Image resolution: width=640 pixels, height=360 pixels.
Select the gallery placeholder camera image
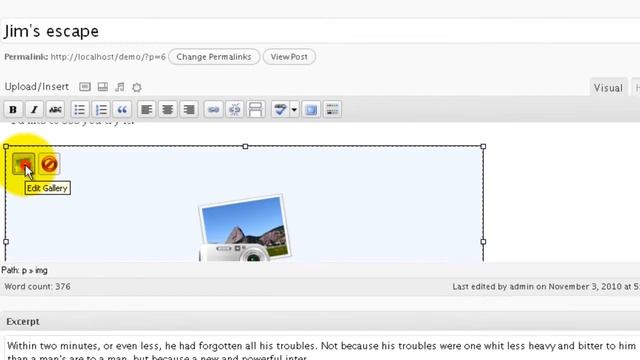click(x=245, y=228)
